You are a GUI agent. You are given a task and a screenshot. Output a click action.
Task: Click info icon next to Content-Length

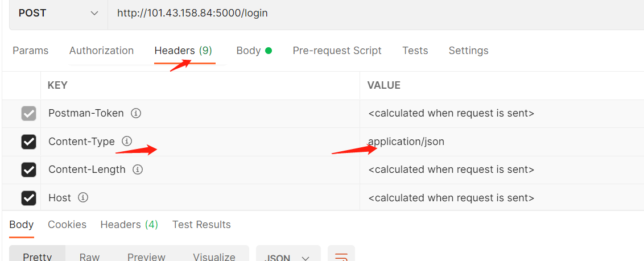click(138, 169)
